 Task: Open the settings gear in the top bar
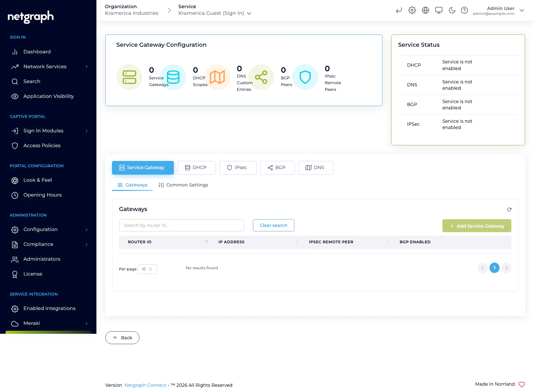click(412, 10)
